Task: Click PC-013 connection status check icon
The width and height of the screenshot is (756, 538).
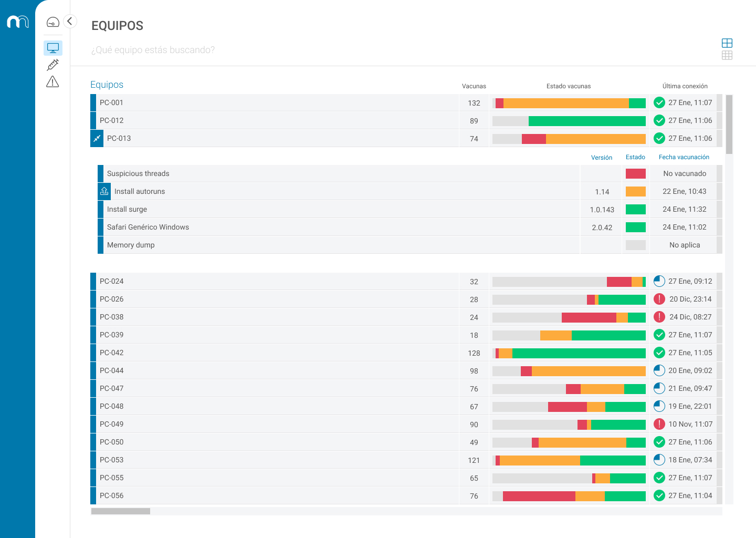Action: click(659, 138)
